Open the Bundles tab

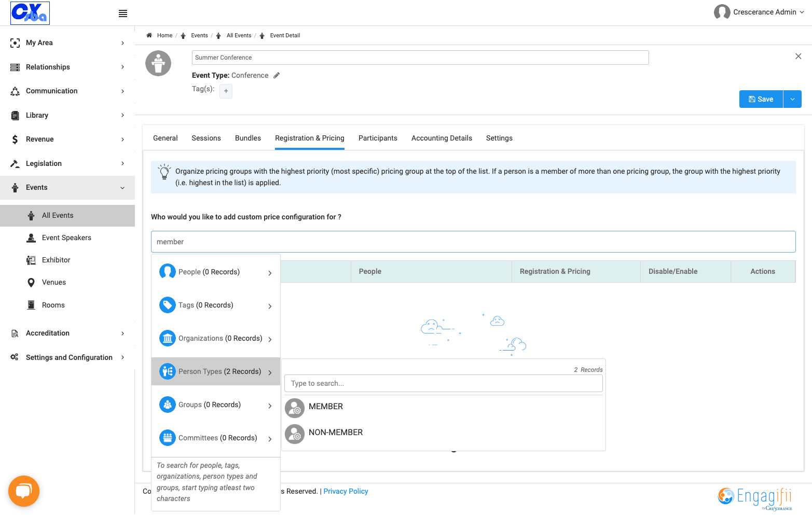coord(248,138)
